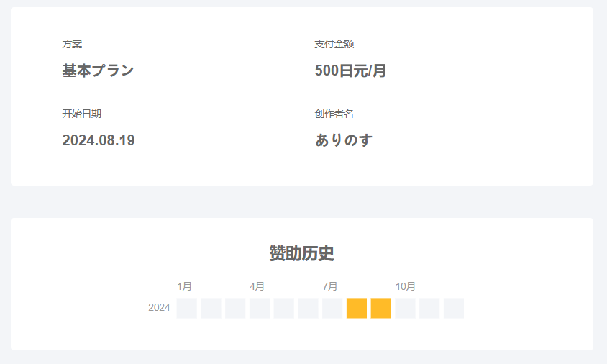607x364 pixels.
Task: Select the April 2024 history square
Action: pos(260,308)
